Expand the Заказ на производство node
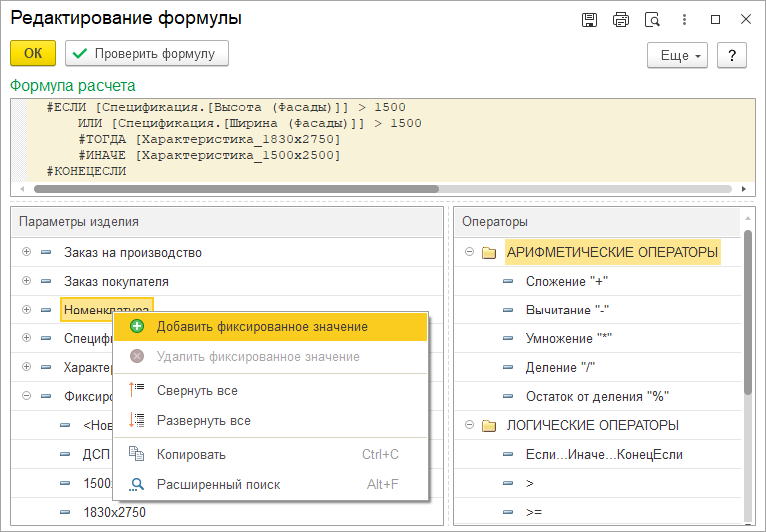This screenshot has width=766, height=532. (x=27, y=252)
